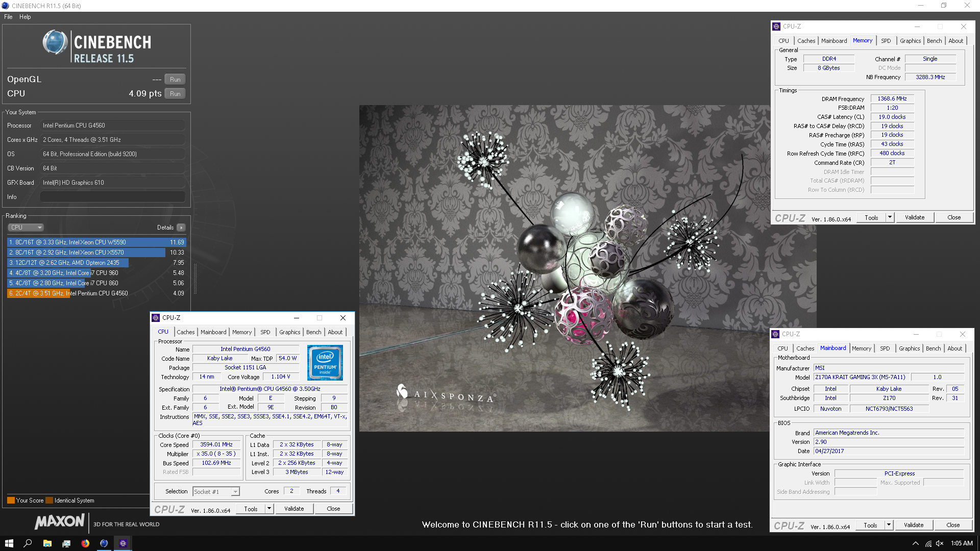Select Graphics tab in Memory window
This screenshot has width=980, height=551.
tap(911, 41)
